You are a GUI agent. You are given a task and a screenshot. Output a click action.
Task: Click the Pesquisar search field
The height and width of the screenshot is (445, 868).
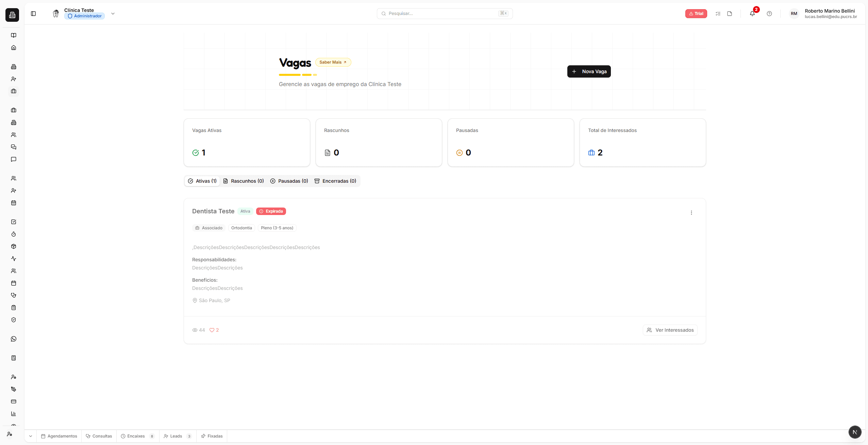coord(444,13)
